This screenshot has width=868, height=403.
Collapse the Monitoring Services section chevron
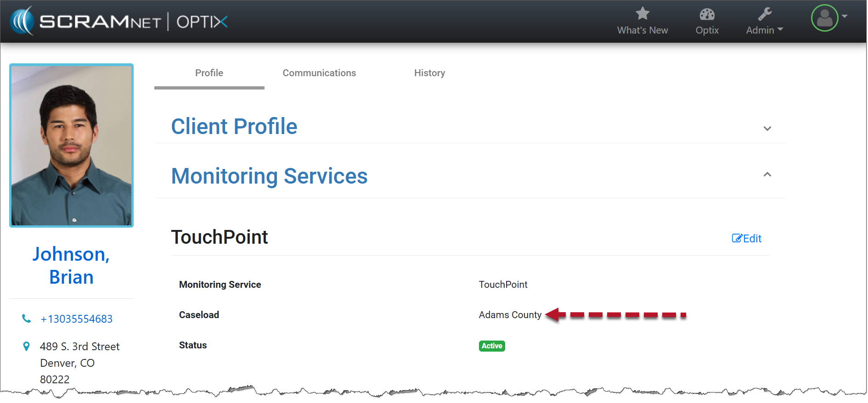coord(767,174)
